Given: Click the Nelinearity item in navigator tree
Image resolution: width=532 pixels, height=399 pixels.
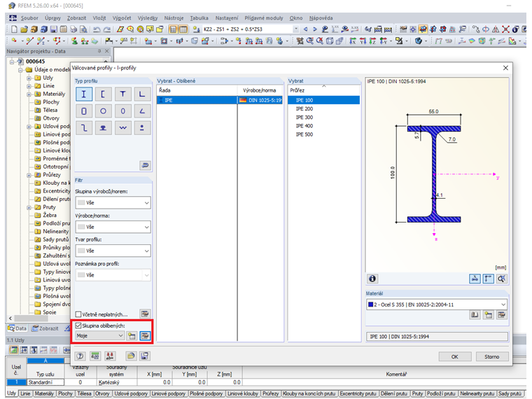Looking at the screenshot, I should click(x=55, y=232).
